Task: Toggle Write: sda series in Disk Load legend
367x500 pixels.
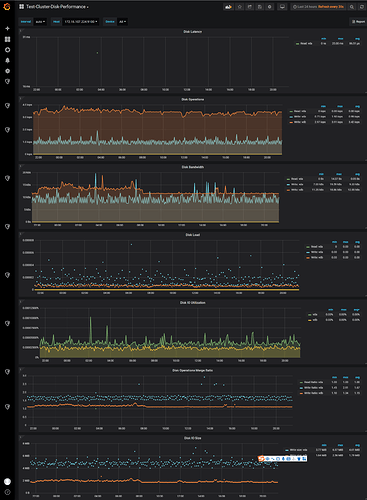Action: point(317,252)
